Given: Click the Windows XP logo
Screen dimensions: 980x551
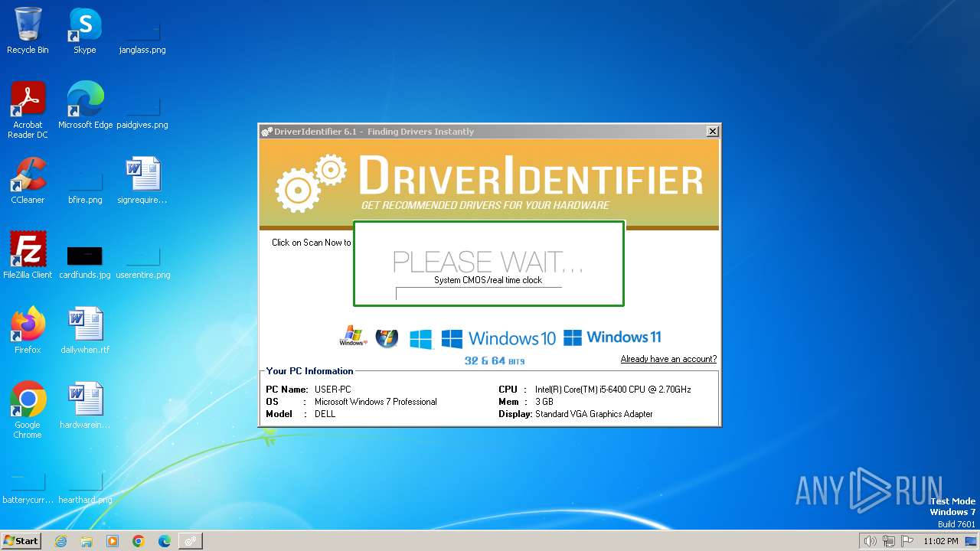Looking at the screenshot, I should [x=353, y=337].
